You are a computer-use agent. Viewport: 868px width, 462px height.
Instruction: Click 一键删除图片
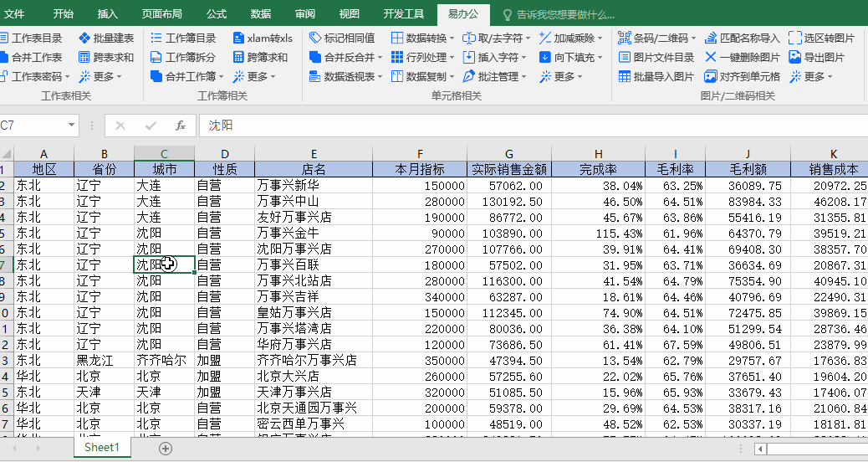[743, 57]
